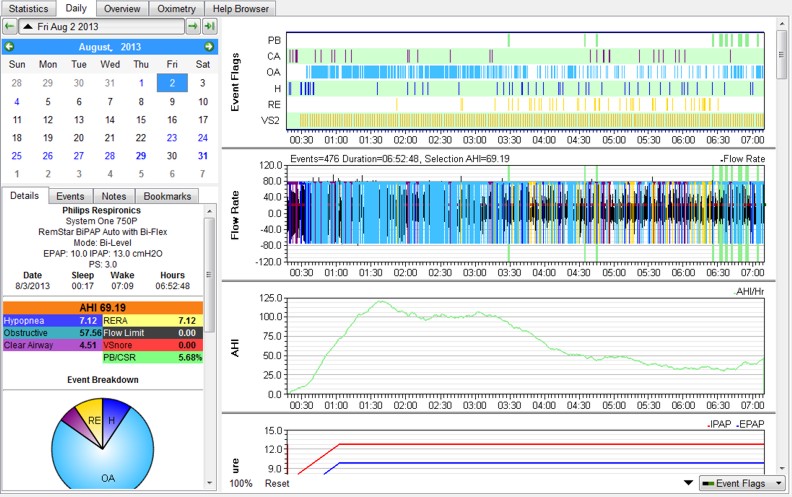Jump to the last day with data
This screenshot has height=497, width=792.
pos(209,26)
